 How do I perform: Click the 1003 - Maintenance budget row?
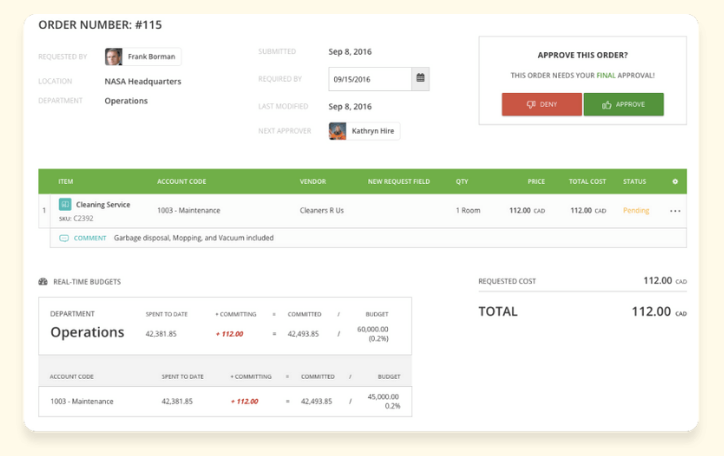click(82, 401)
